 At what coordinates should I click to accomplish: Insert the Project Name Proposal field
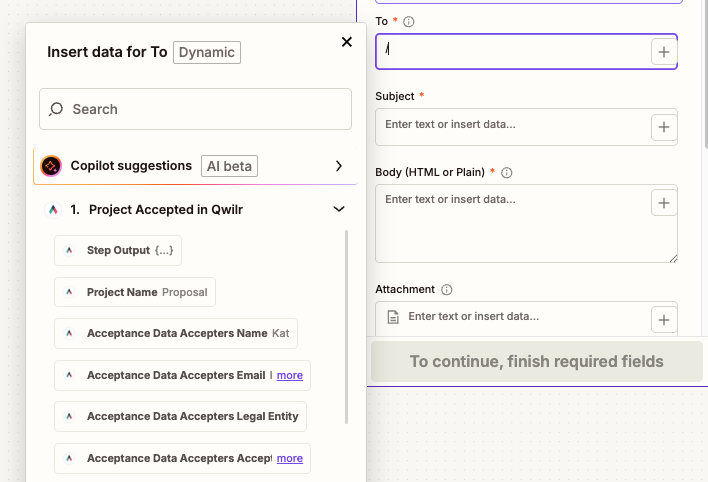[135, 292]
